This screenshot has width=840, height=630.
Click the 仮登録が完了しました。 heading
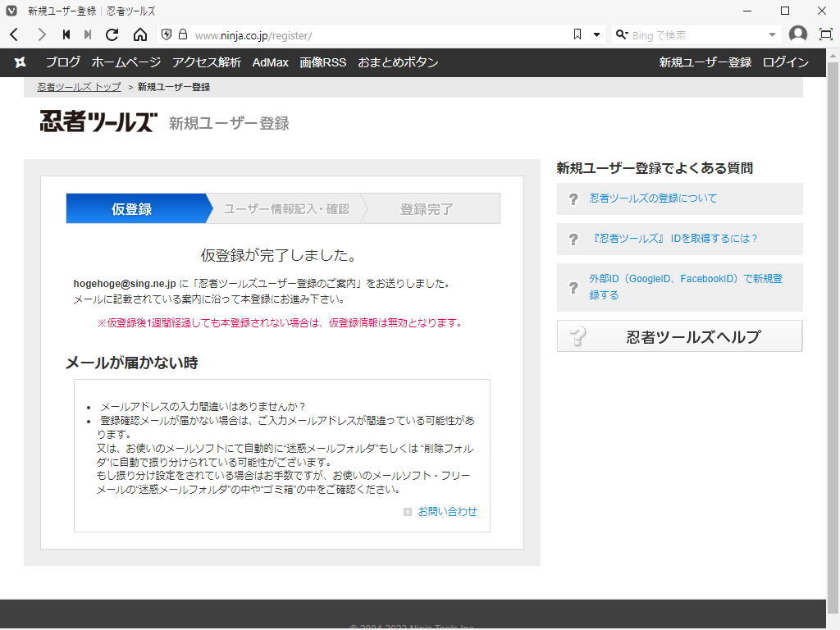[x=280, y=255]
